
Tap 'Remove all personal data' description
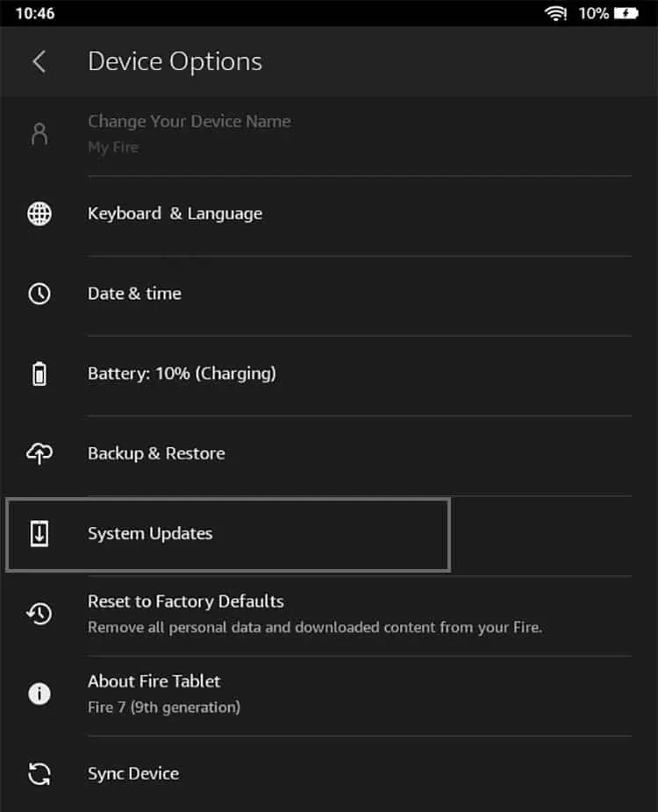(314, 628)
